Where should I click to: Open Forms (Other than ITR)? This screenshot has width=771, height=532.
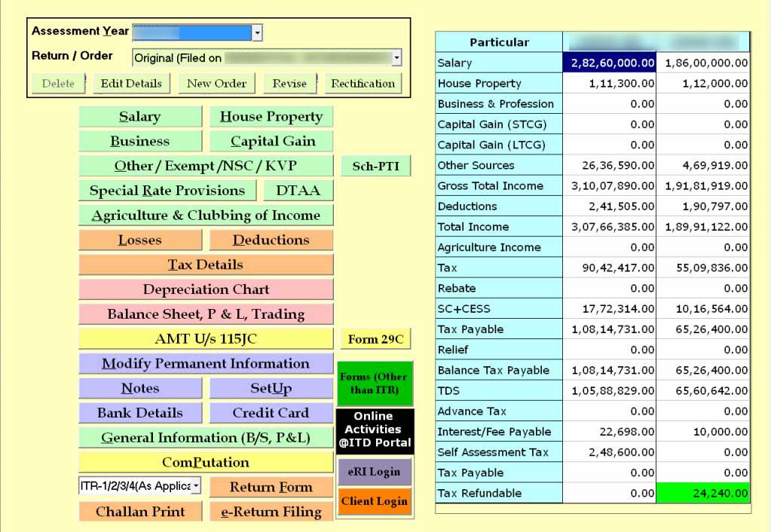[374, 384]
